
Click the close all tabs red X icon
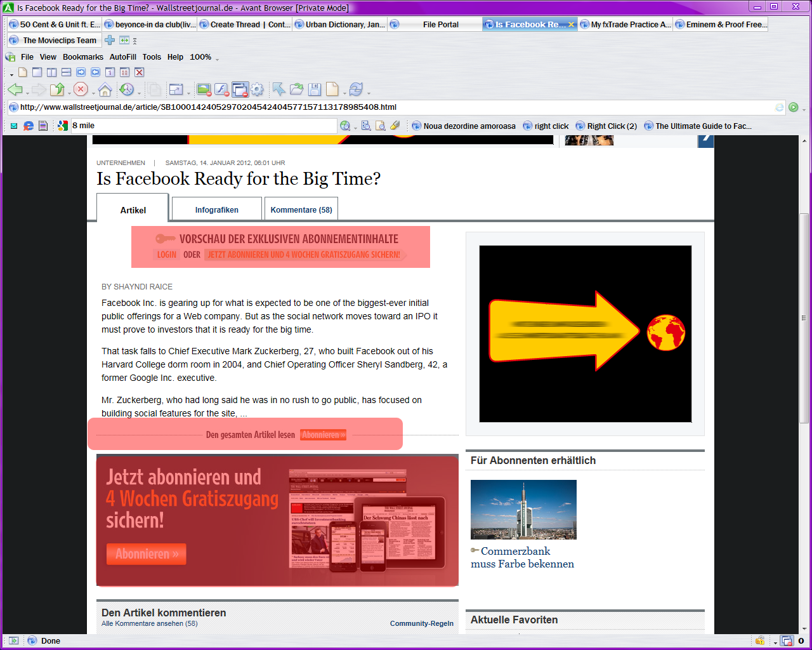click(x=140, y=72)
